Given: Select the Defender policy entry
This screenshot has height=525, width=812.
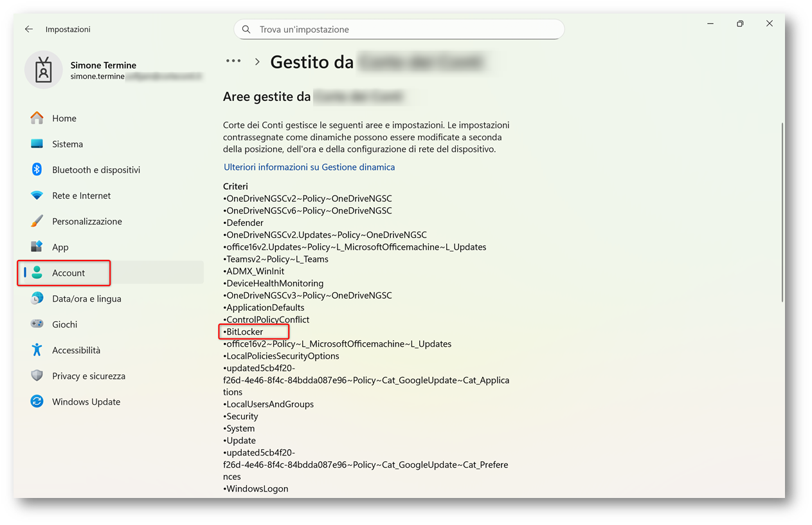Looking at the screenshot, I should click(243, 223).
